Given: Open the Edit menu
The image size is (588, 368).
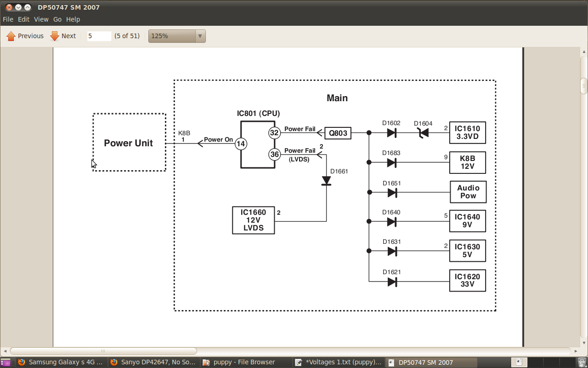Looking at the screenshot, I should [23, 19].
